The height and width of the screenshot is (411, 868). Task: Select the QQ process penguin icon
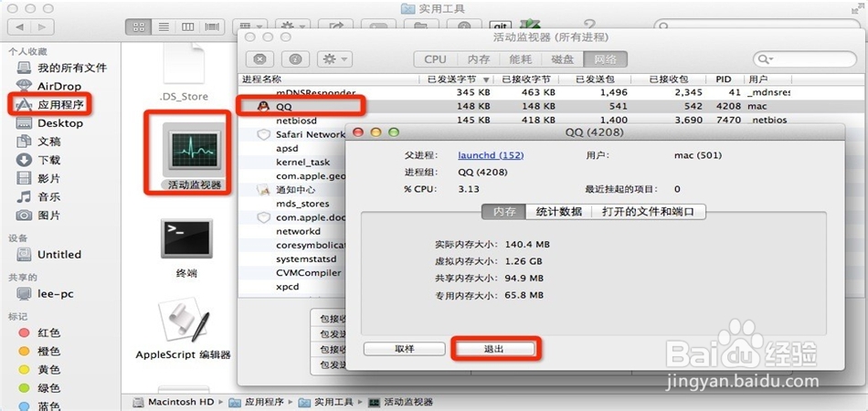[263, 106]
